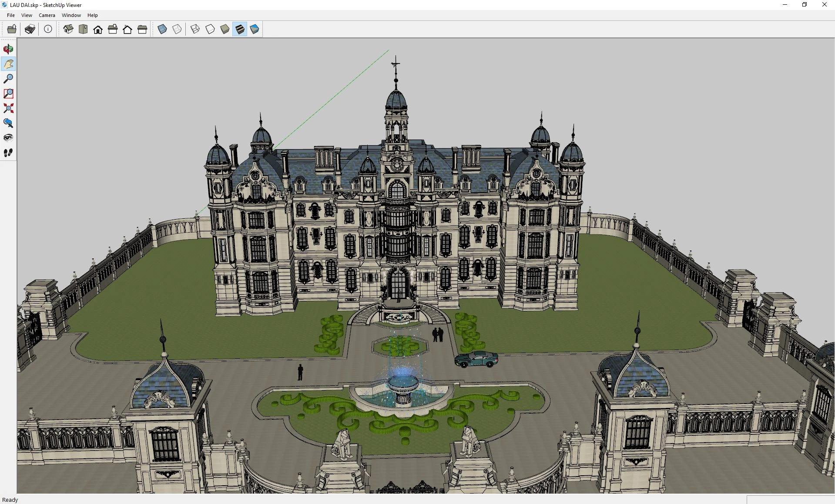835x504 pixels.
Task: Switch to the Front view
Action: click(x=98, y=29)
